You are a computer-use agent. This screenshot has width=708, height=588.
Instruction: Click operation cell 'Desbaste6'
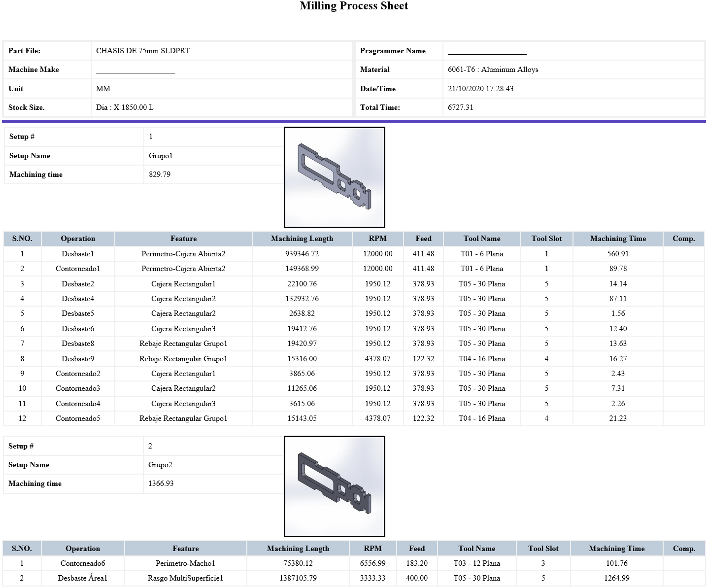point(78,329)
